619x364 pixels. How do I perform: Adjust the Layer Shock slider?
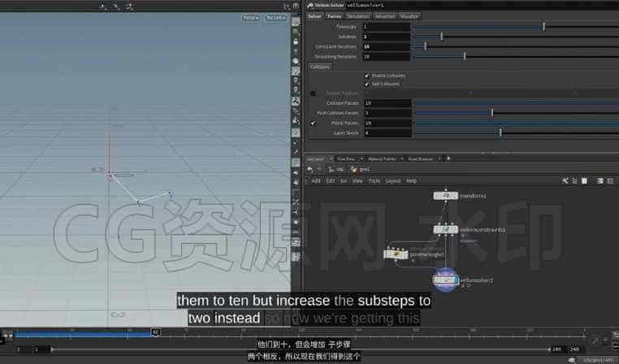(x=500, y=133)
